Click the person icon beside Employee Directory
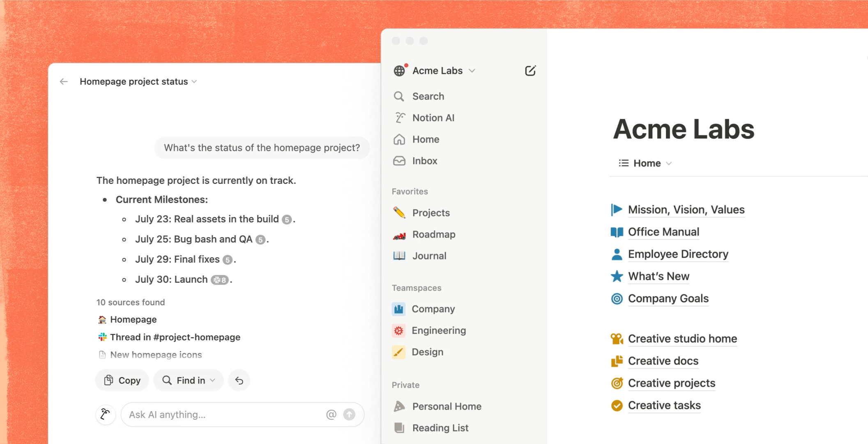The width and height of the screenshot is (868, 444). [x=617, y=254]
